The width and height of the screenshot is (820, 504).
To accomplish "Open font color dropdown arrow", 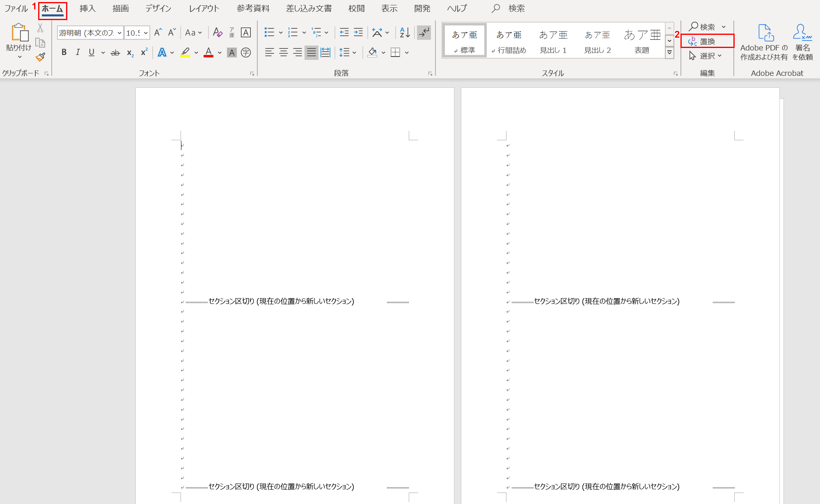I will pos(220,52).
